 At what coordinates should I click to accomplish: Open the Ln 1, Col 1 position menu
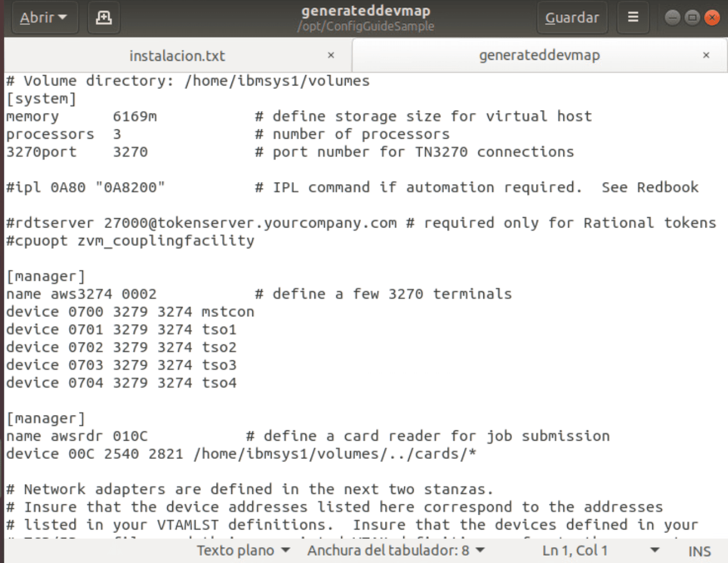[600, 550]
